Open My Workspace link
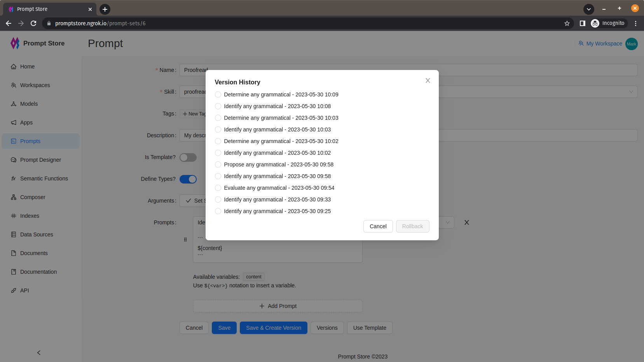644x362 pixels. pos(600,44)
